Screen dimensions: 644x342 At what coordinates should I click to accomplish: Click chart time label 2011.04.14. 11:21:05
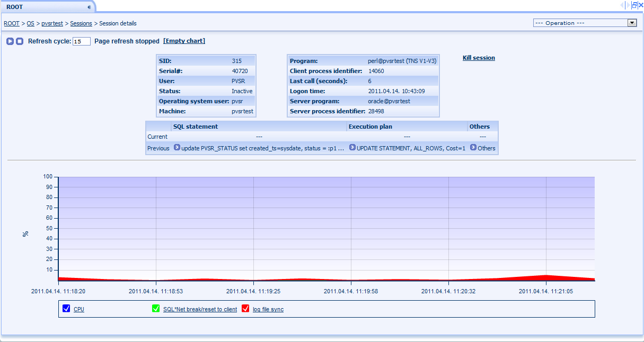[x=546, y=291]
